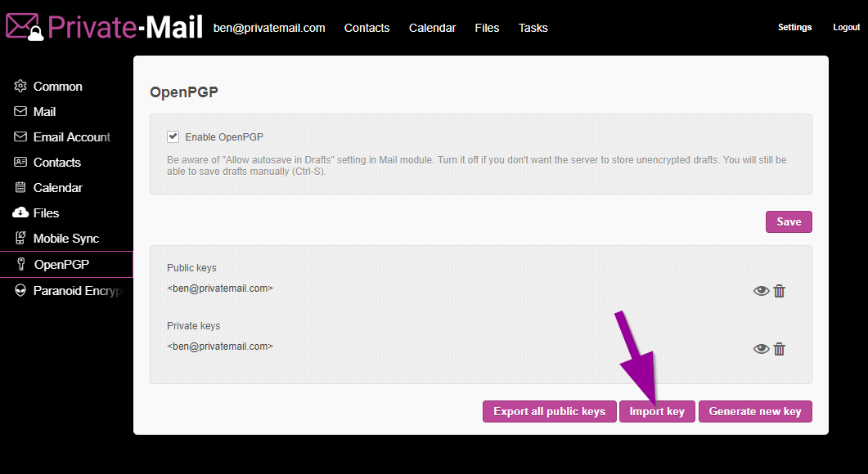
Task: Click the Generate new key button
Action: pyautogui.click(x=754, y=411)
